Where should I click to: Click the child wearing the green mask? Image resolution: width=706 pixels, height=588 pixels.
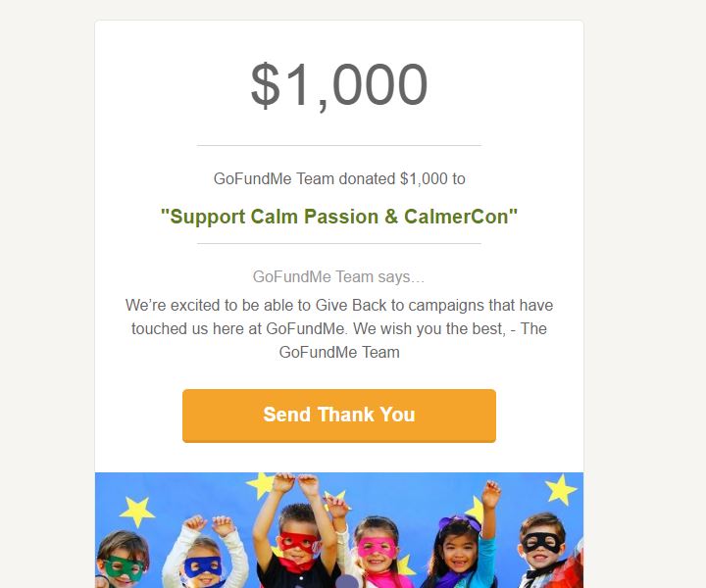point(123,561)
